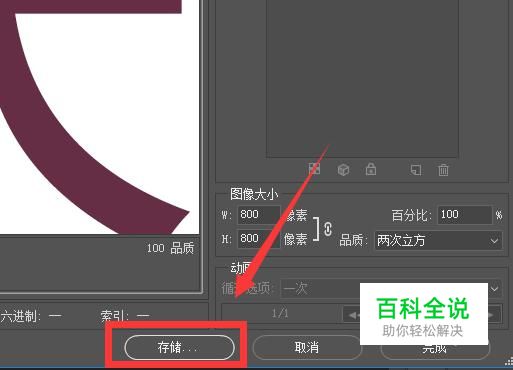Click the 100 品质 label under the preview
Image resolution: width=513 pixels, height=370 pixels.
point(170,248)
